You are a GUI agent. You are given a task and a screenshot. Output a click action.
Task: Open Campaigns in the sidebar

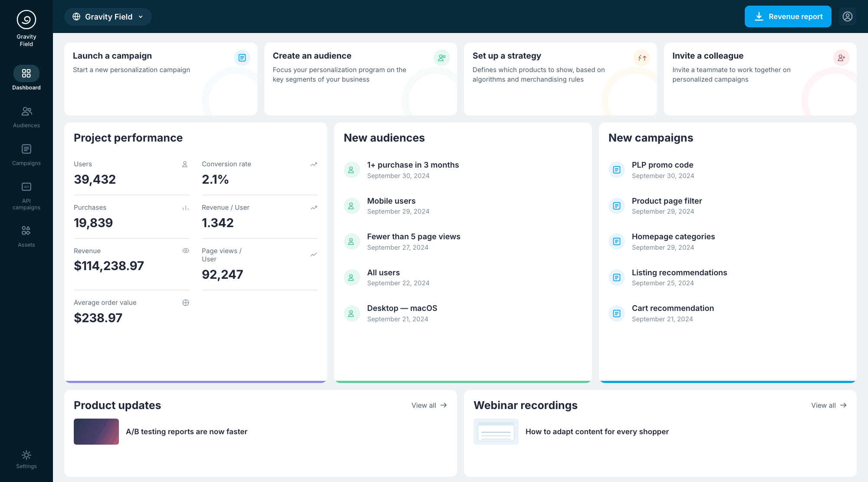(26, 155)
